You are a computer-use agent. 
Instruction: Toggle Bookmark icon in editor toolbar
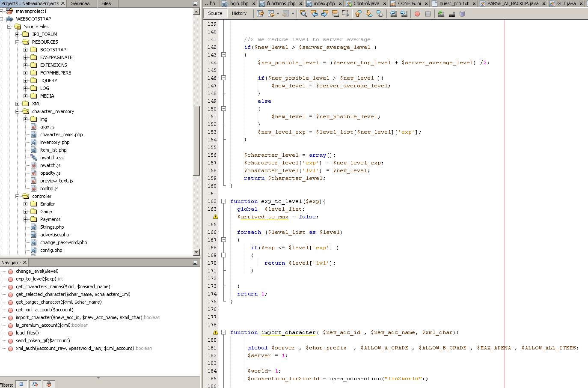click(380, 14)
